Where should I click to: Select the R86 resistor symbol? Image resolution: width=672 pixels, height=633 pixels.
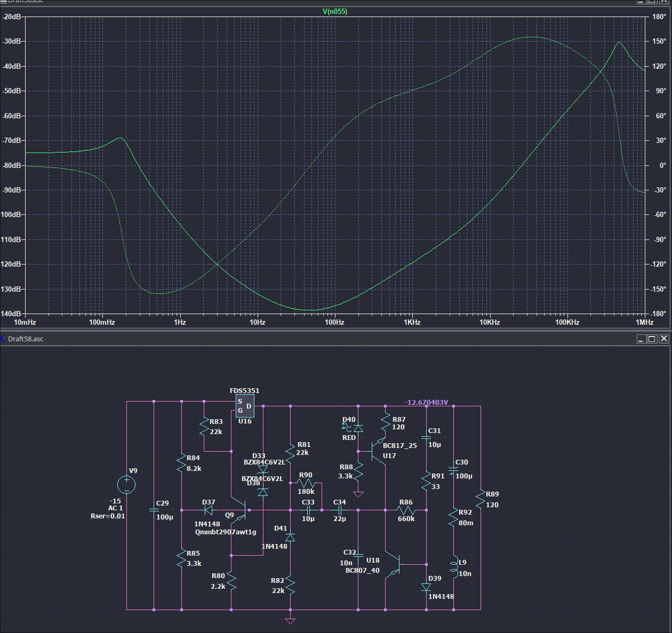[x=406, y=510]
